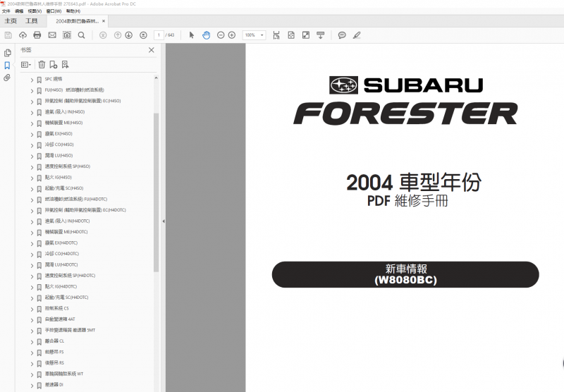Image resolution: width=564 pixels, height=392 pixels.
Task: Zoom in with the plus button
Action: (x=232, y=35)
